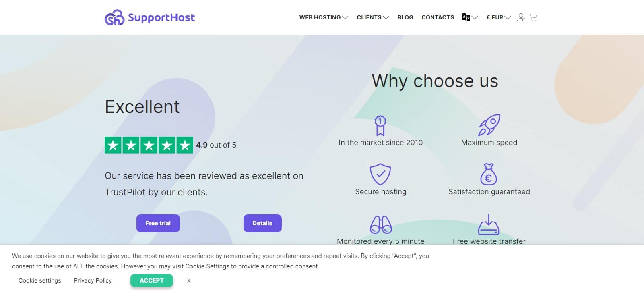Click the 'Excellent' heading
Image resolution: width=644 pixels, height=295 pixels.
[x=142, y=107]
